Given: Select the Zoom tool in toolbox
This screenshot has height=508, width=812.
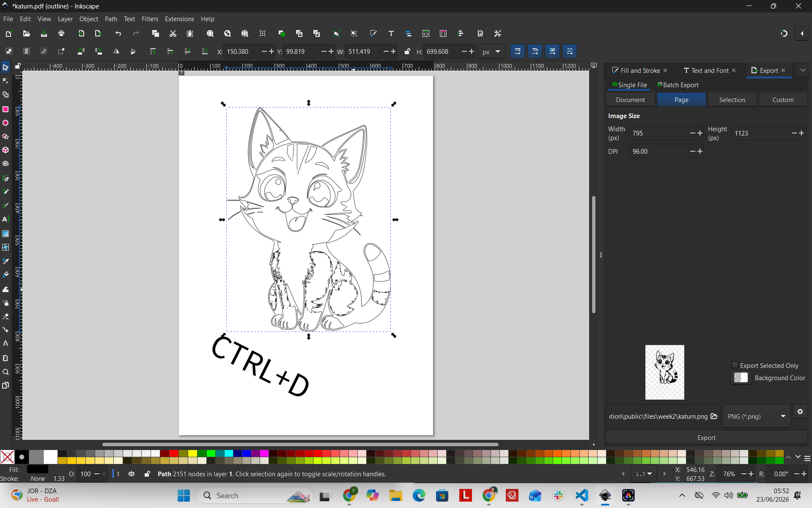Looking at the screenshot, I should point(5,372).
